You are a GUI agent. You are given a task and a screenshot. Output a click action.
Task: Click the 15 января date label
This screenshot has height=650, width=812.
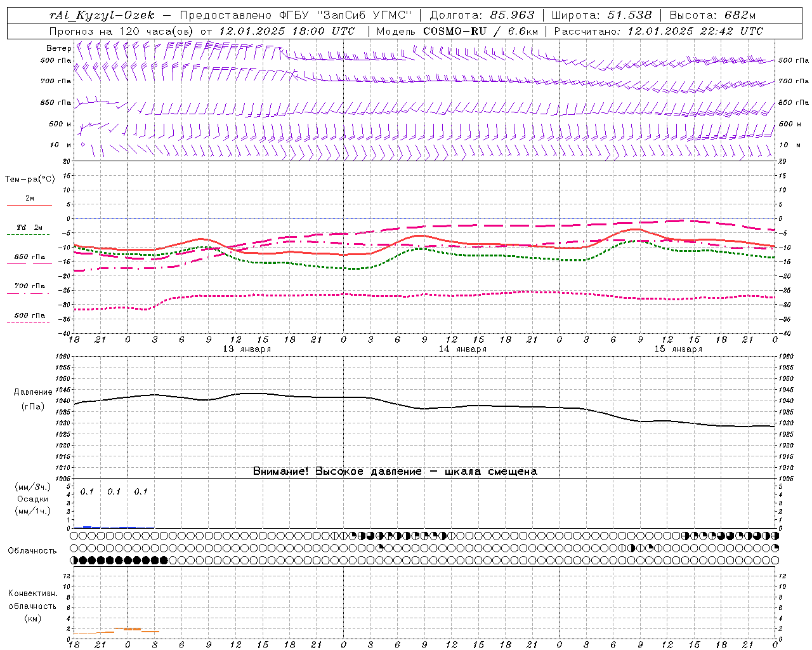(678, 349)
